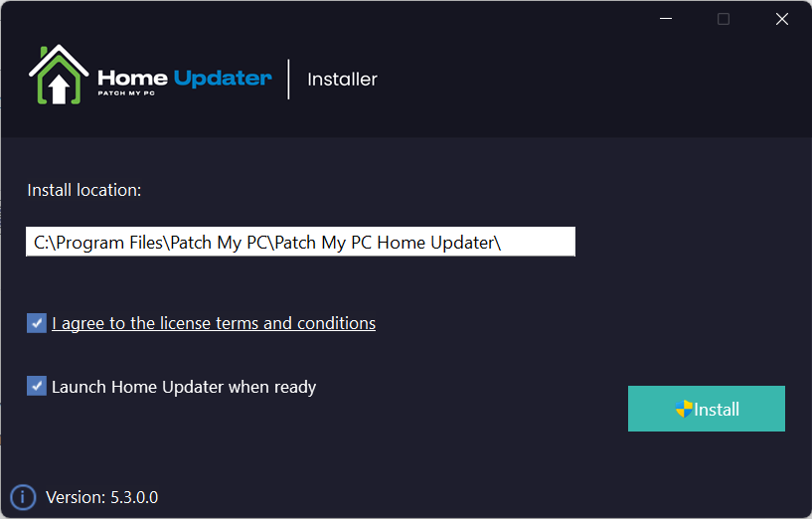Image resolution: width=812 pixels, height=519 pixels.
Task: Click the Install location label
Action: [x=84, y=190]
